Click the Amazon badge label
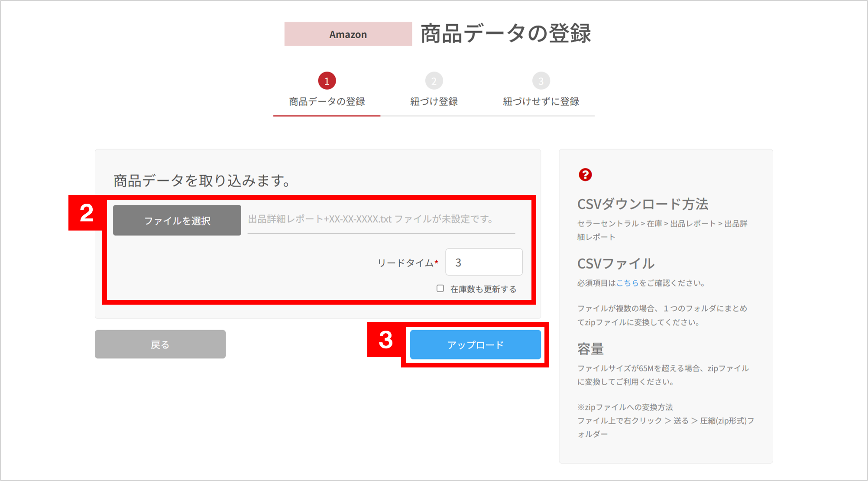Screen dimensions: 868x481 click(347, 34)
